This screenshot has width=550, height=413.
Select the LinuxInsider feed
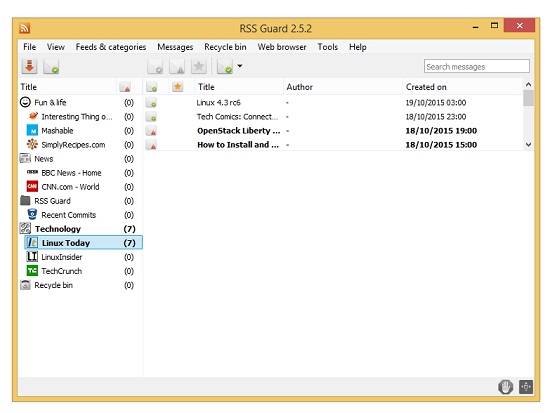[x=62, y=257]
